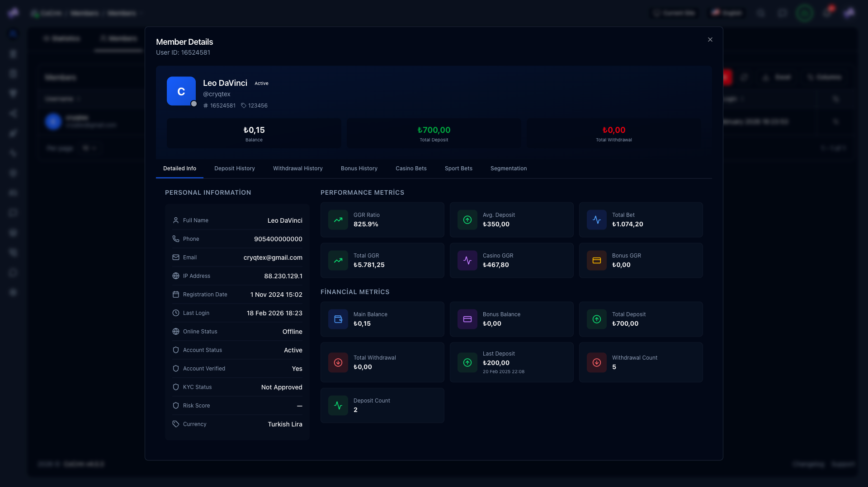The height and width of the screenshot is (487, 868).
Task: Click the Avg. Deposit arrow icon
Action: (467, 220)
